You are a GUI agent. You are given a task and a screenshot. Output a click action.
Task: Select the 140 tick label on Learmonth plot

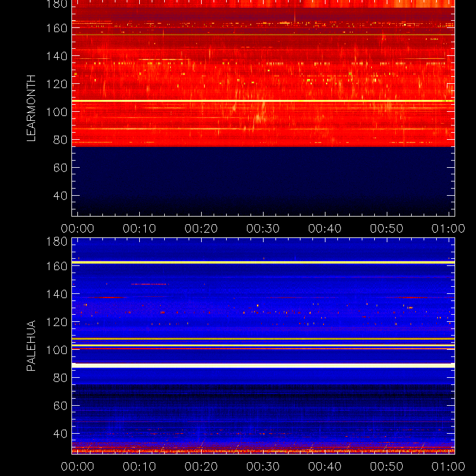pyautogui.click(x=57, y=56)
